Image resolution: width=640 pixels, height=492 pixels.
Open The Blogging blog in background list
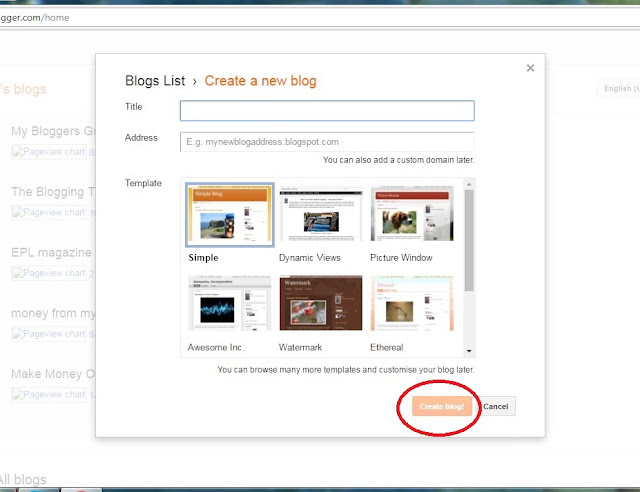[53, 192]
